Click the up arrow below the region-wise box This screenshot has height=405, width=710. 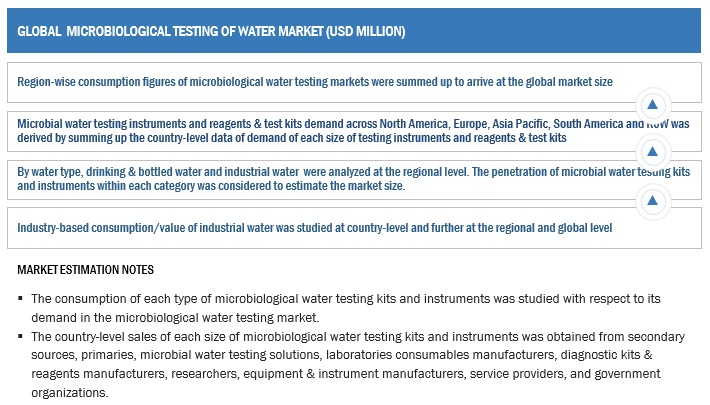coord(652,105)
